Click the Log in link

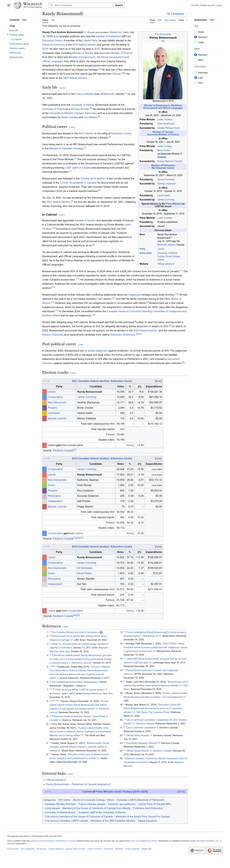click(x=219, y=5)
